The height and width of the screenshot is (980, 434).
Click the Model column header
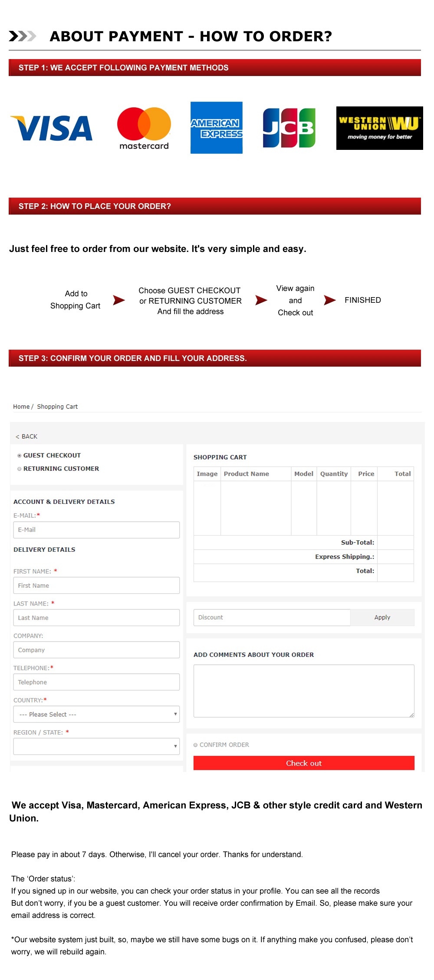click(304, 474)
